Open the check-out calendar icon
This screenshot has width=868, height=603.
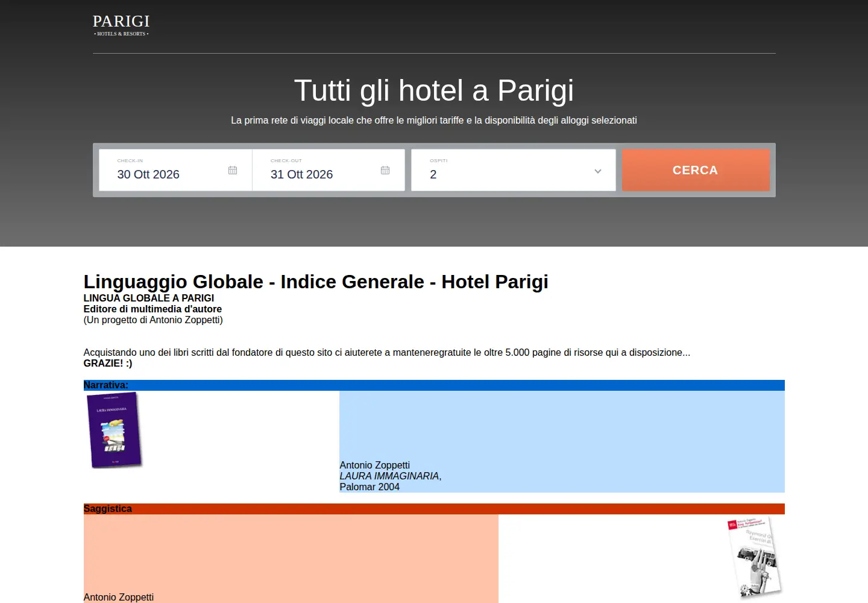coord(385,171)
